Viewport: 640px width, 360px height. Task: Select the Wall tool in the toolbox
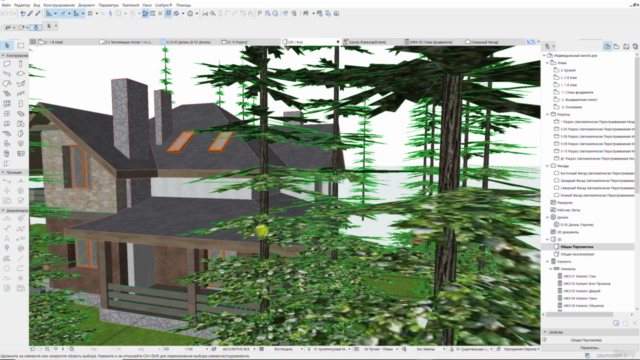[x=7, y=64]
